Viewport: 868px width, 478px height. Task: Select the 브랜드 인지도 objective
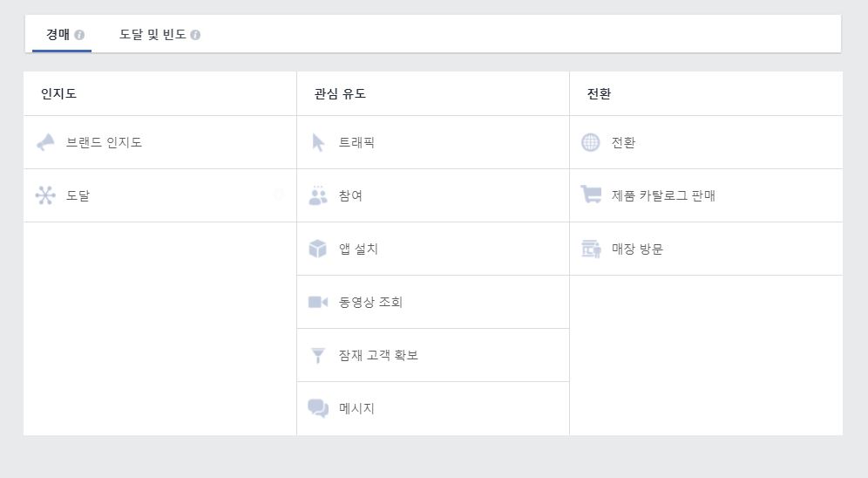(160, 142)
